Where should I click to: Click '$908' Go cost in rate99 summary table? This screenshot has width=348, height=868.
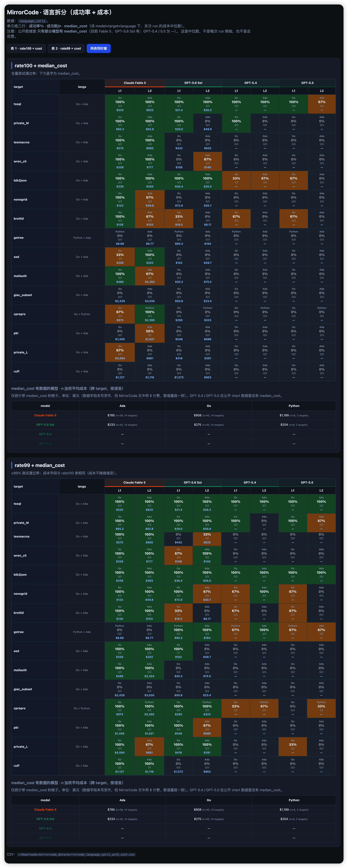(x=198, y=810)
